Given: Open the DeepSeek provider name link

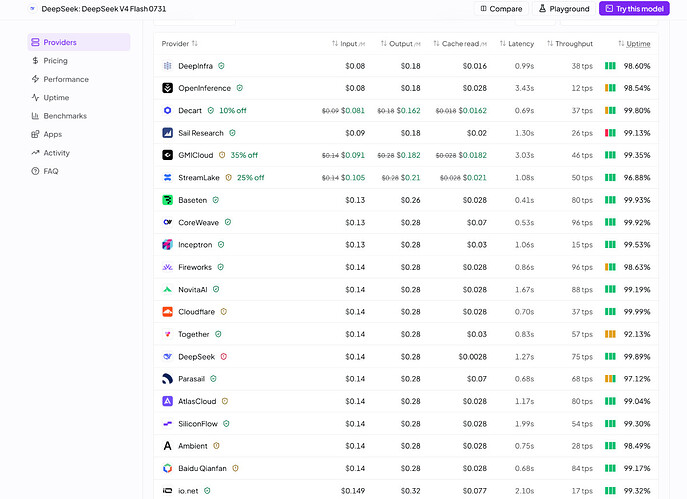Looking at the screenshot, I should pos(196,357).
